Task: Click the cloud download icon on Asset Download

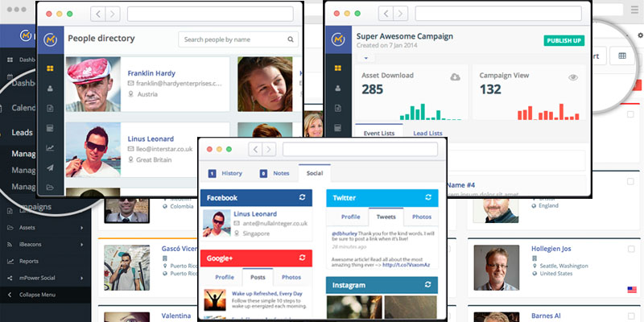Action: tap(455, 77)
